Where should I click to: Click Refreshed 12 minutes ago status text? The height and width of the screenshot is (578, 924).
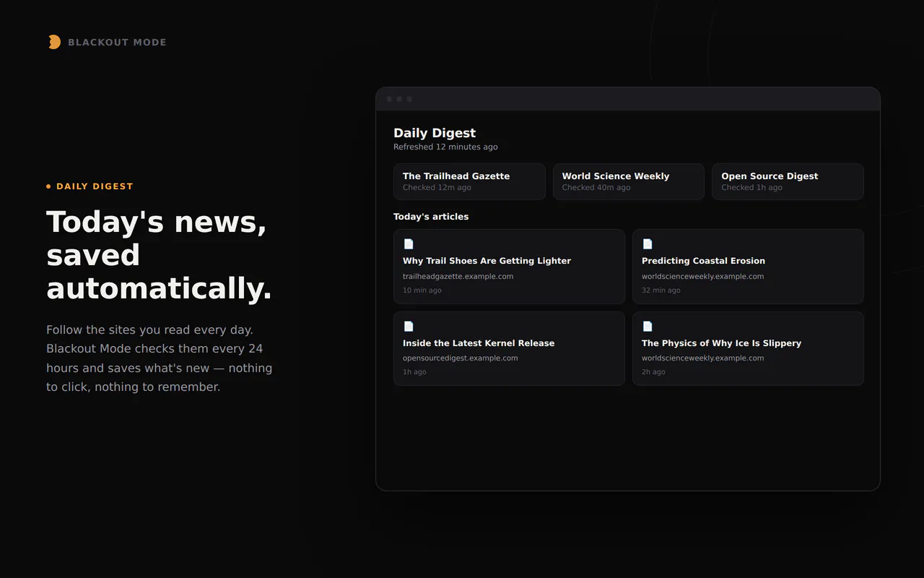pos(445,147)
